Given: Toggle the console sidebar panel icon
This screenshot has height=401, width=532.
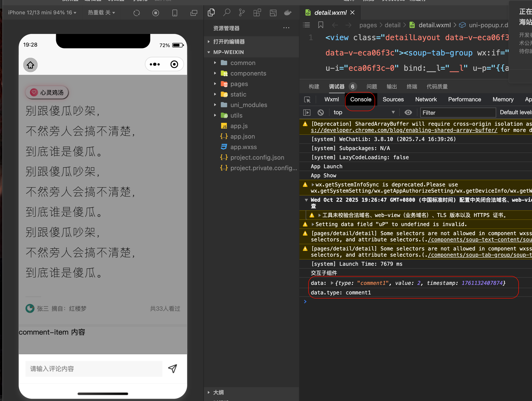Looking at the screenshot, I should click(x=307, y=112).
